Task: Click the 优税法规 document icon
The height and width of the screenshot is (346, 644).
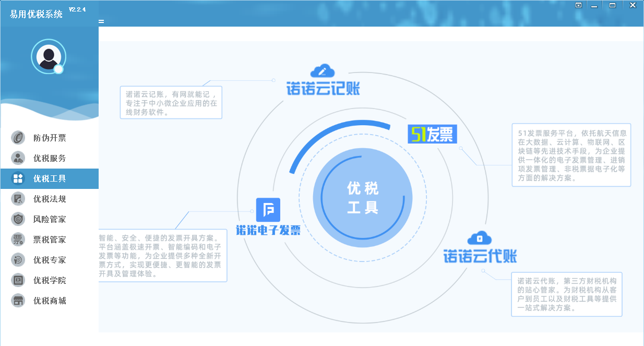Action: (18, 199)
